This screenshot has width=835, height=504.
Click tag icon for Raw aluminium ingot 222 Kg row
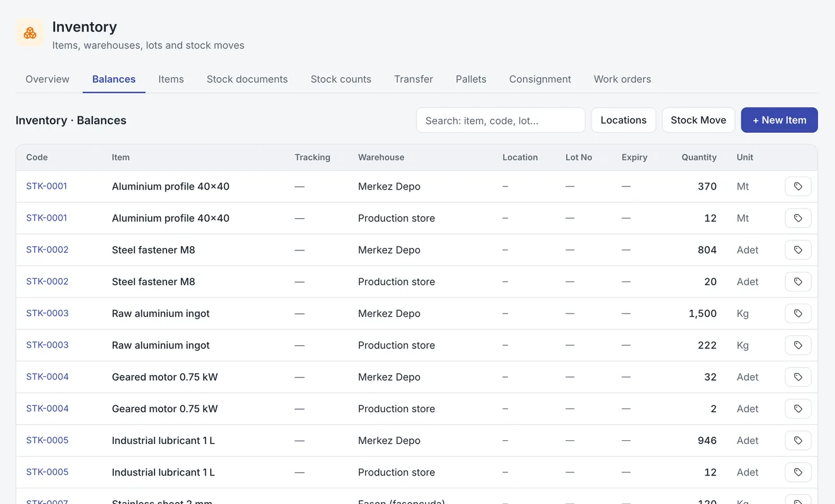[798, 345]
